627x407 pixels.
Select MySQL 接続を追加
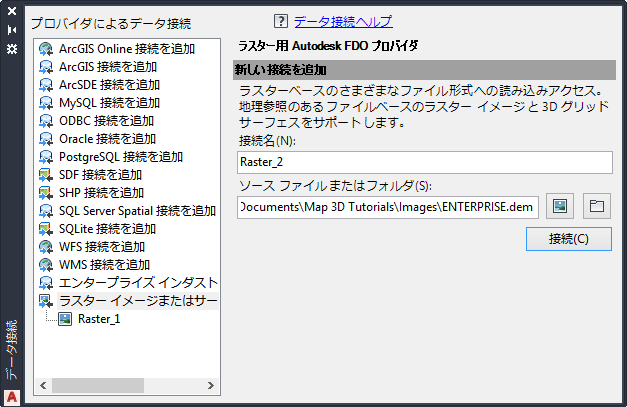pos(110,103)
